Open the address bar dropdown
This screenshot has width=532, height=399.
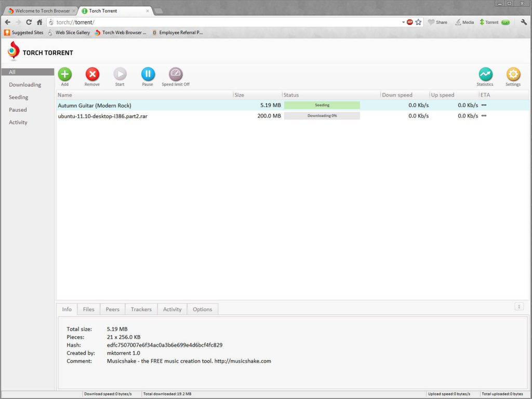tap(402, 22)
